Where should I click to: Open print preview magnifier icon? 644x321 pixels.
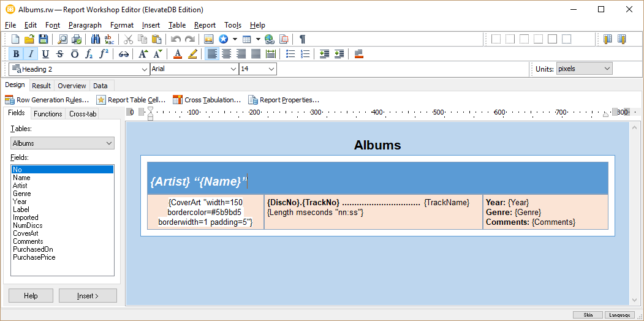(x=63, y=39)
